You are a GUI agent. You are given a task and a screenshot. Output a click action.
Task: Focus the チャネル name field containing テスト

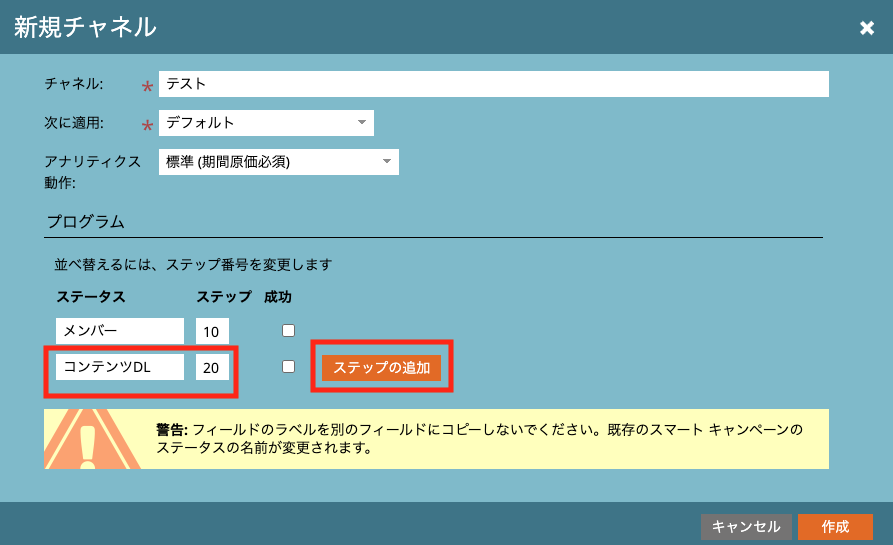(493, 84)
